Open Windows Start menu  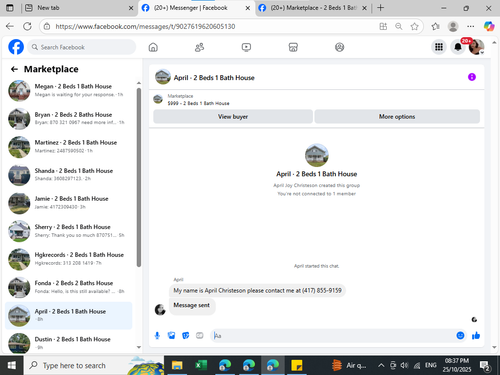tap(12, 365)
